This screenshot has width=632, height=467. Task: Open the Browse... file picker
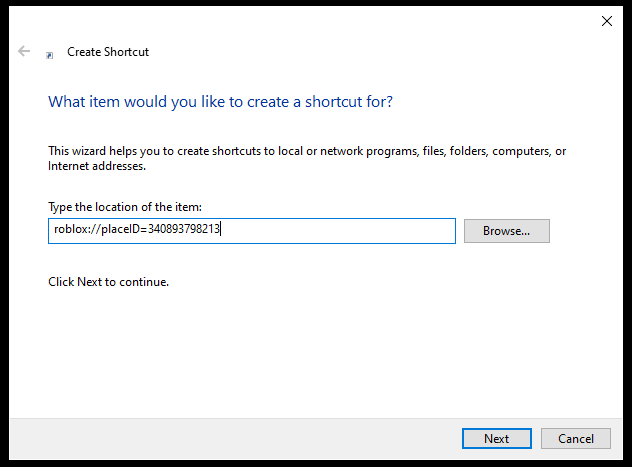tap(507, 231)
